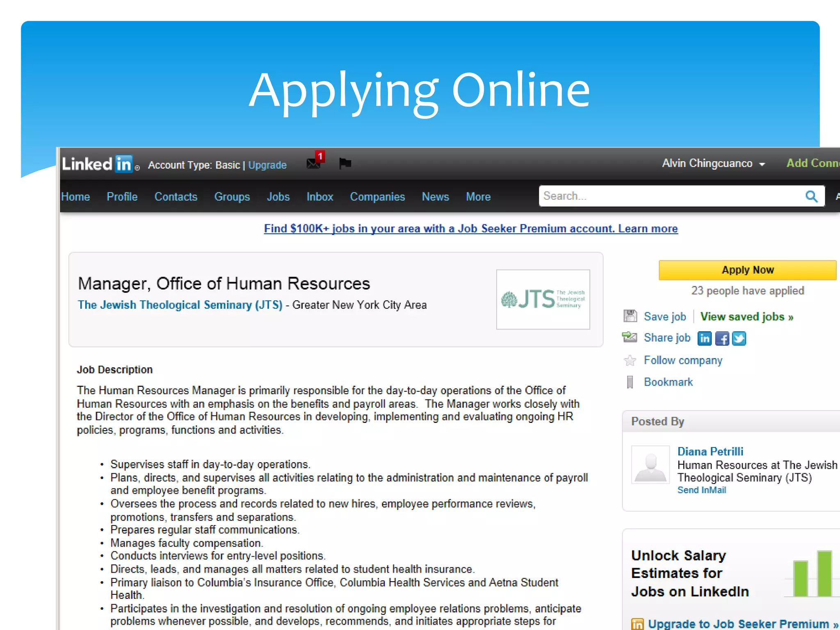Open the Companies menu item
The height and width of the screenshot is (630, 840).
(377, 197)
